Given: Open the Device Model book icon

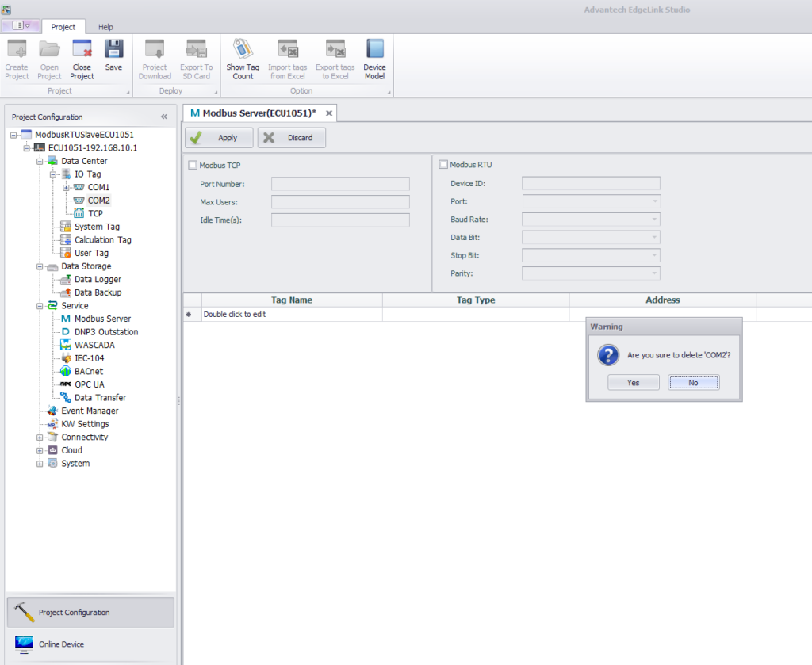Looking at the screenshot, I should (374, 49).
